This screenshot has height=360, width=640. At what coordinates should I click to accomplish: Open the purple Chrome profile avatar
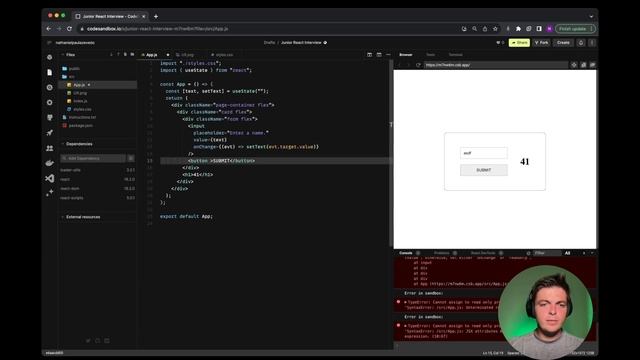click(x=549, y=29)
